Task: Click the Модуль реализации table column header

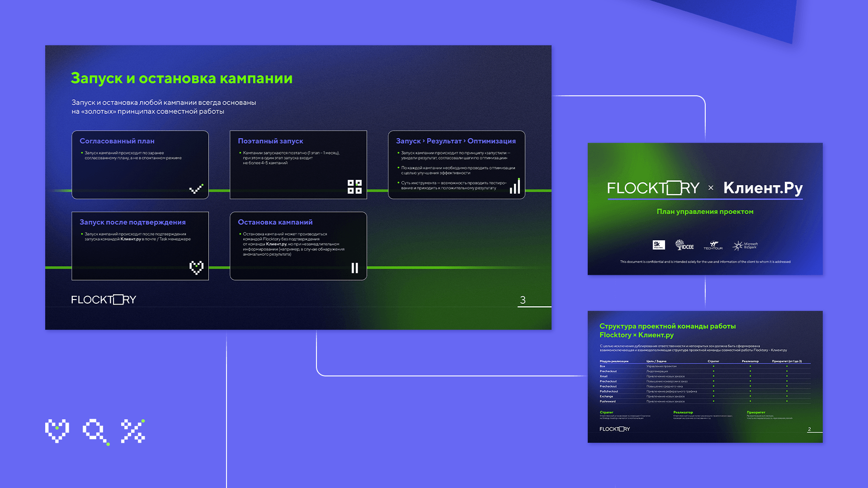Action: [x=614, y=361]
